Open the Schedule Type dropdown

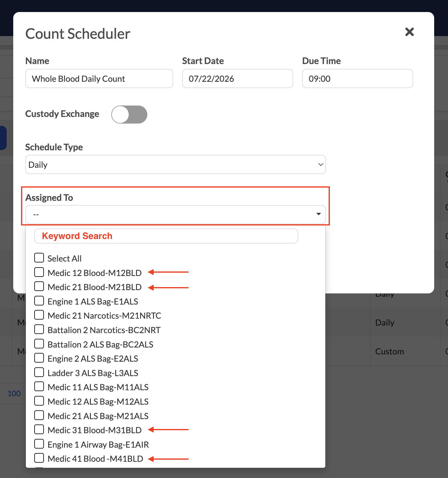click(176, 164)
